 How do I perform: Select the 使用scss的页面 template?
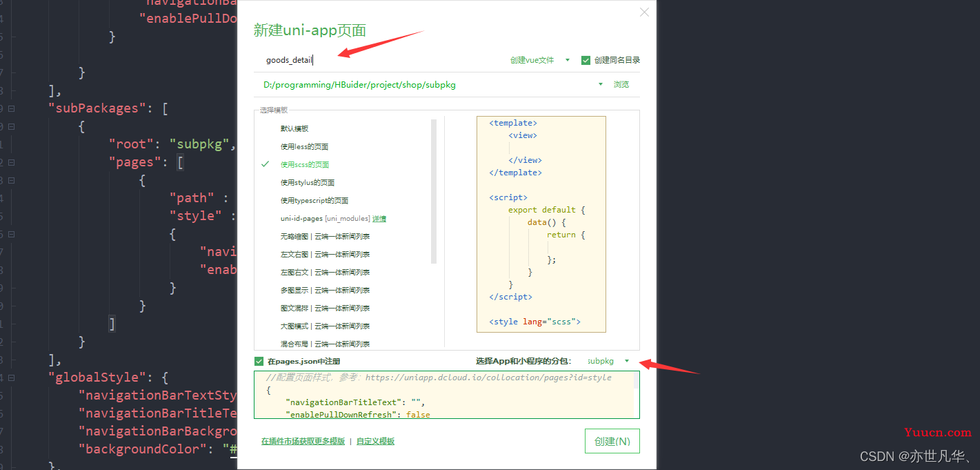305,165
